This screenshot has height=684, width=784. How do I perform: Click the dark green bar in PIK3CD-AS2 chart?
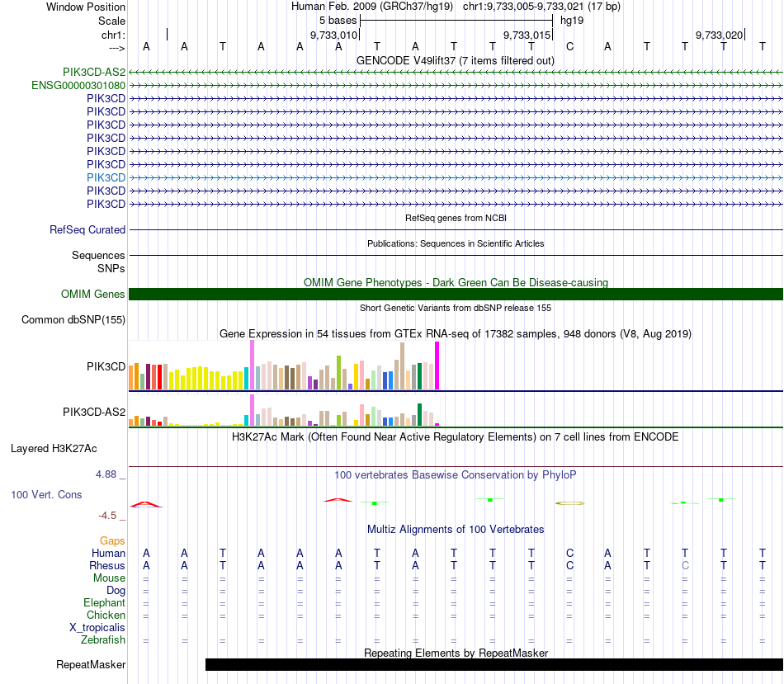[419, 414]
